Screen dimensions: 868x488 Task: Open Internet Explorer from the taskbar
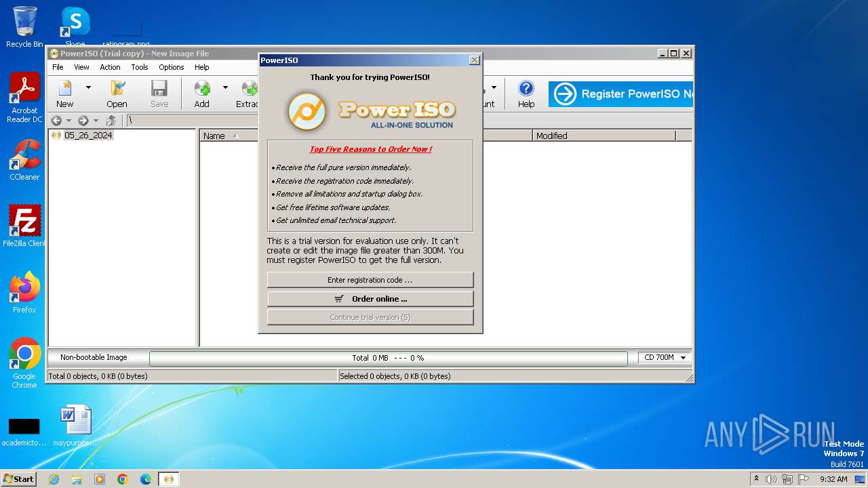[x=54, y=479]
